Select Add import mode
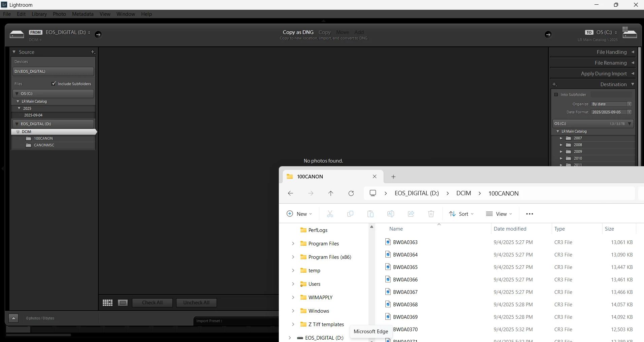 [x=359, y=32]
